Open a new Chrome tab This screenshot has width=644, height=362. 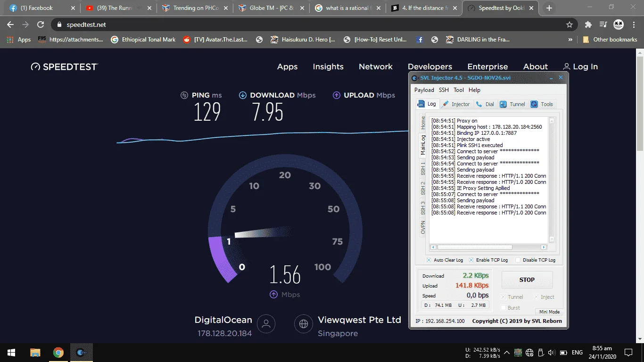click(549, 8)
